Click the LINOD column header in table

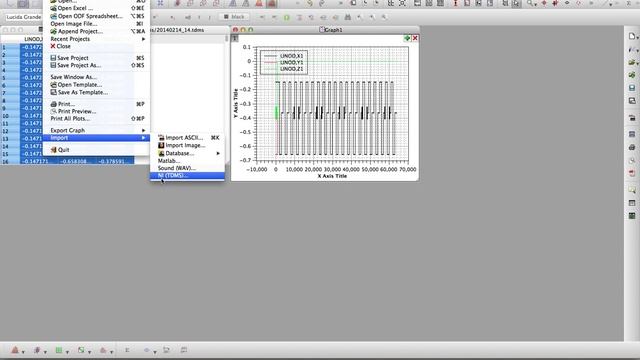pyautogui.click(x=32, y=39)
